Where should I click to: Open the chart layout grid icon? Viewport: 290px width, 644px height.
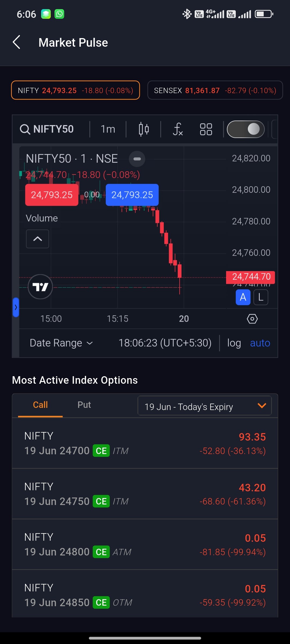coord(206,129)
